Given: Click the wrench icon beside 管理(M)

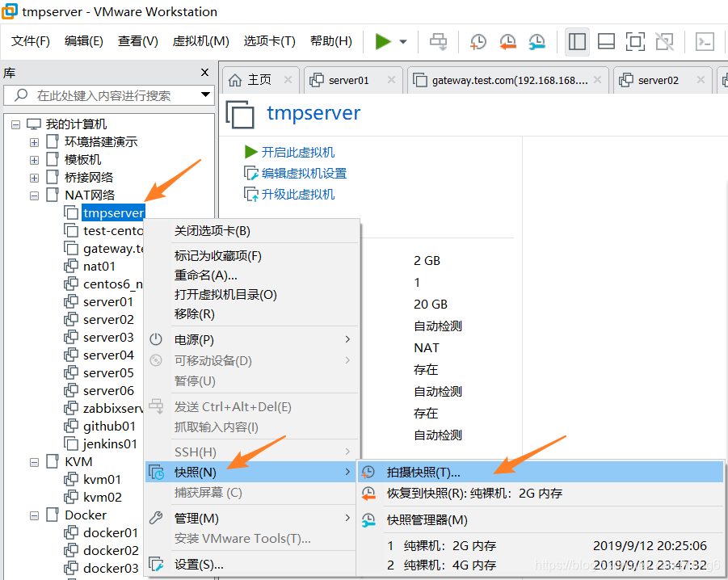Looking at the screenshot, I should (x=156, y=518).
